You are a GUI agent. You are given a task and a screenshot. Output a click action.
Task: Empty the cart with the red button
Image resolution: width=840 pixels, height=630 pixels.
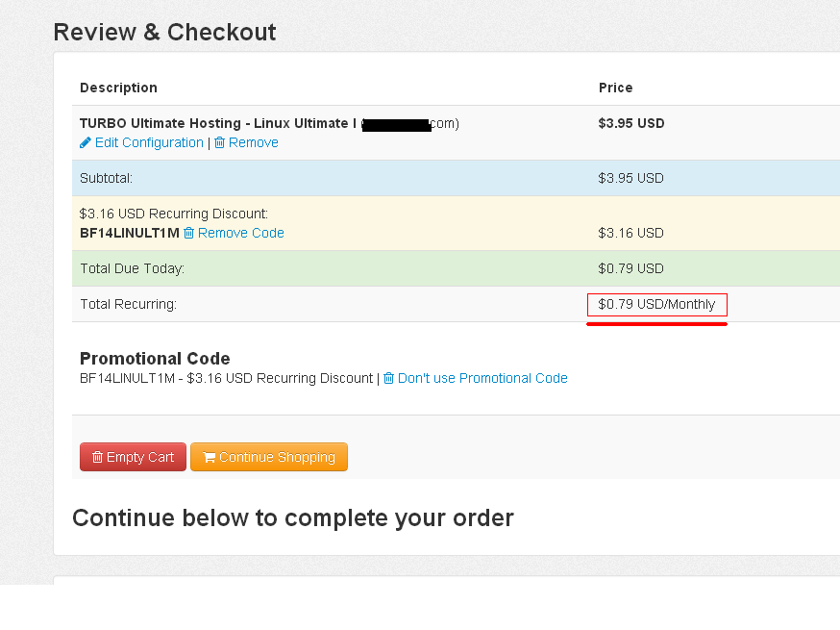point(133,457)
